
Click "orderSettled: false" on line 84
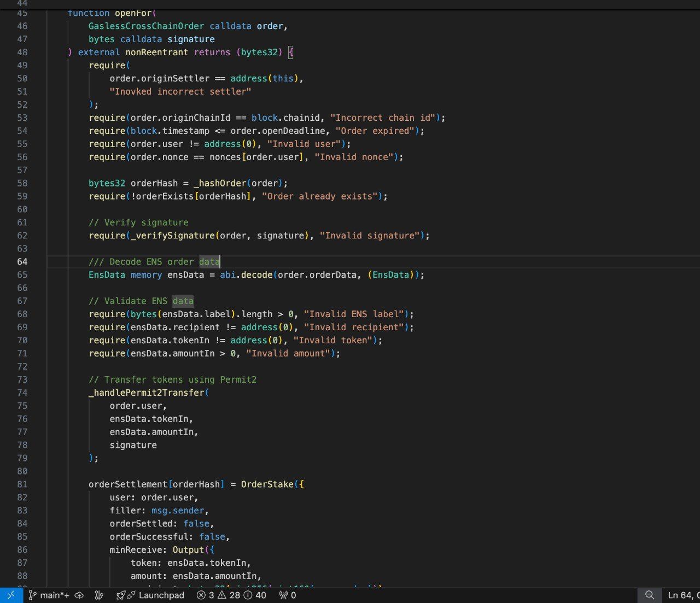(x=159, y=523)
